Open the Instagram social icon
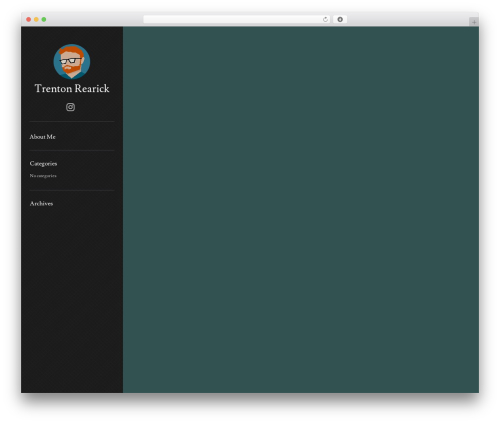The image size is (500, 423). point(70,107)
